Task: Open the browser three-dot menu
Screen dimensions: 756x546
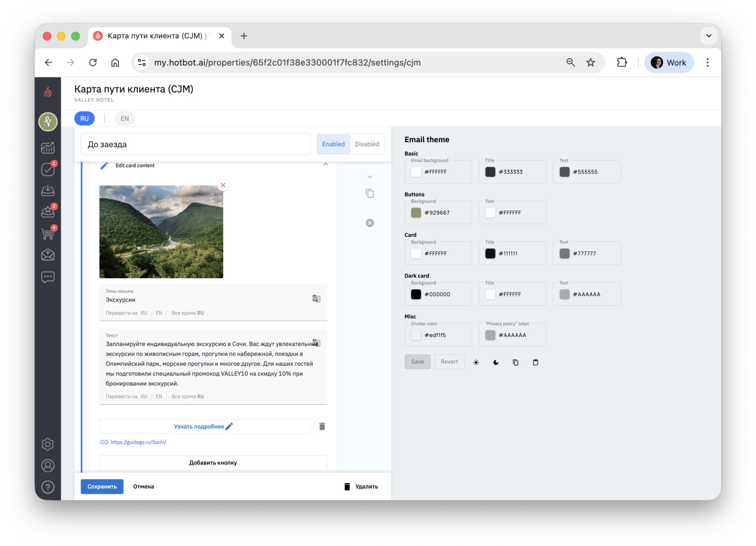Action: point(707,63)
